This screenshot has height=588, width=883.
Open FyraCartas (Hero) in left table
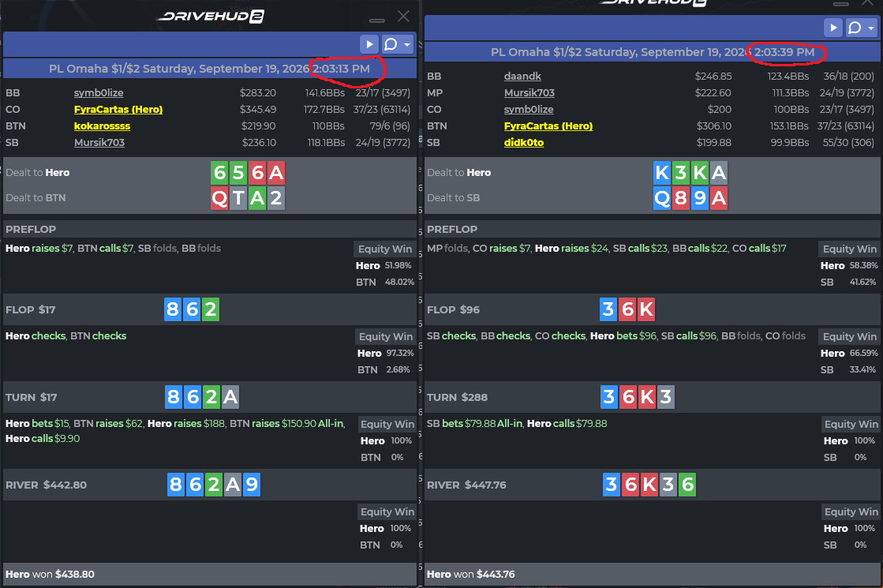[x=118, y=109]
